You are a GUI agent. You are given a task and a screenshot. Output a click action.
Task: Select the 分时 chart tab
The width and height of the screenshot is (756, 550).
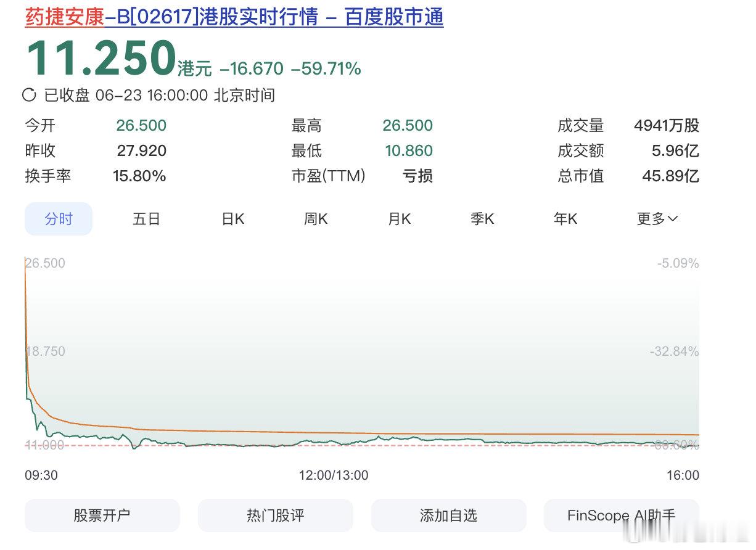(x=59, y=219)
